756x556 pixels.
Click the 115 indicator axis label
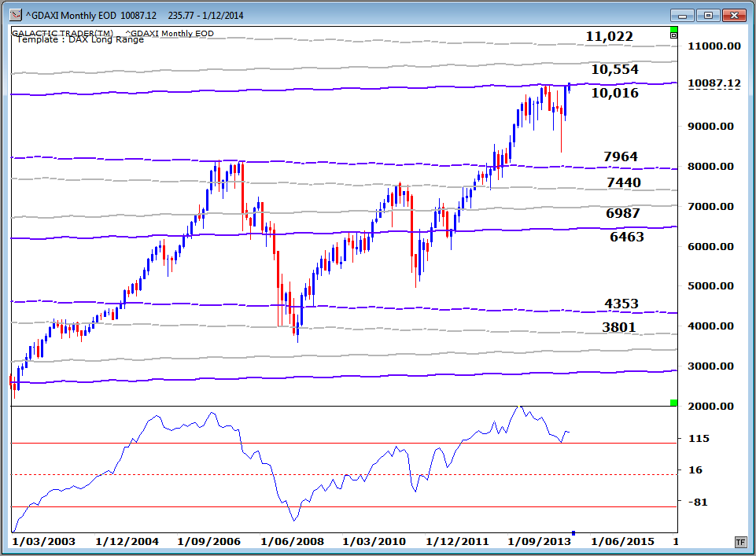pyautogui.click(x=699, y=439)
